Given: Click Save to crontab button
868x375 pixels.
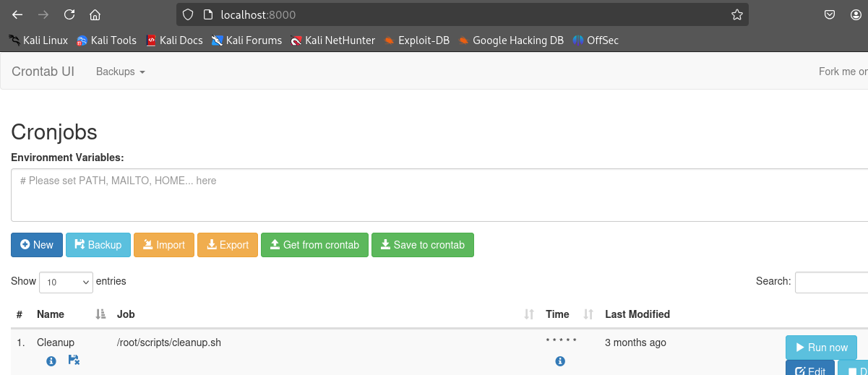Looking at the screenshot, I should tap(423, 245).
